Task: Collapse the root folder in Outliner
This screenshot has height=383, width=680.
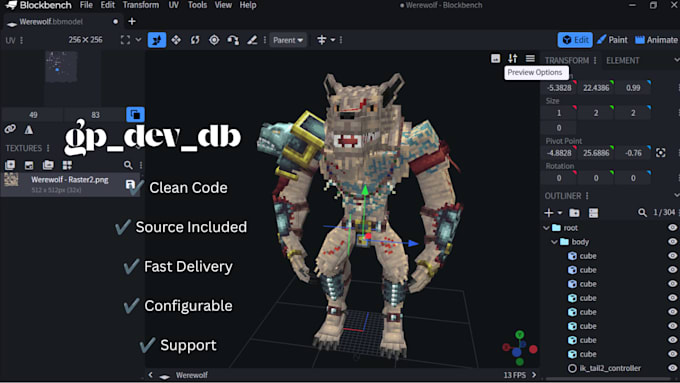Action: point(546,228)
